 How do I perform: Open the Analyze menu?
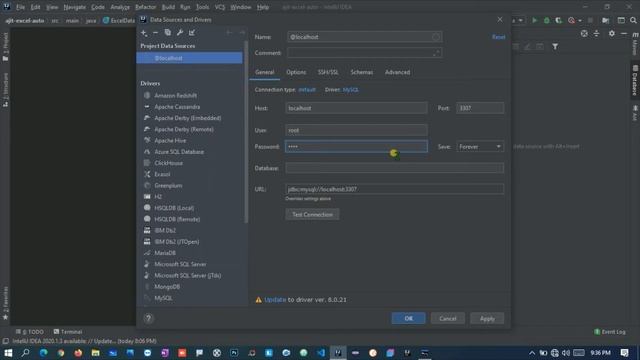(x=120, y=7)
